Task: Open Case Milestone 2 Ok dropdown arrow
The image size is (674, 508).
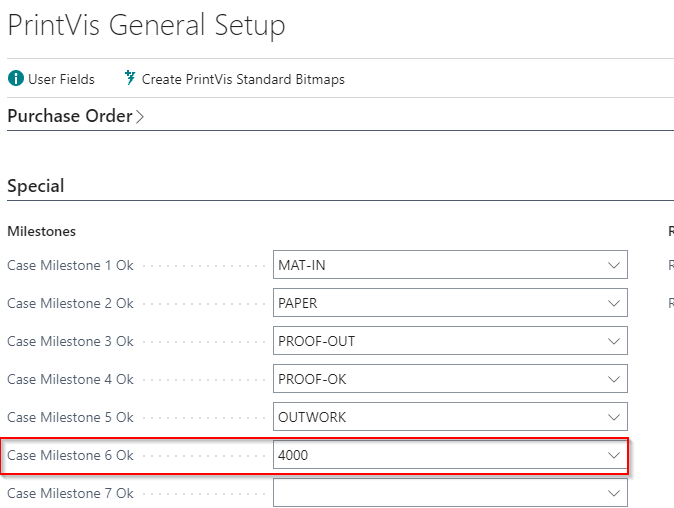Action: coord(614,303)
